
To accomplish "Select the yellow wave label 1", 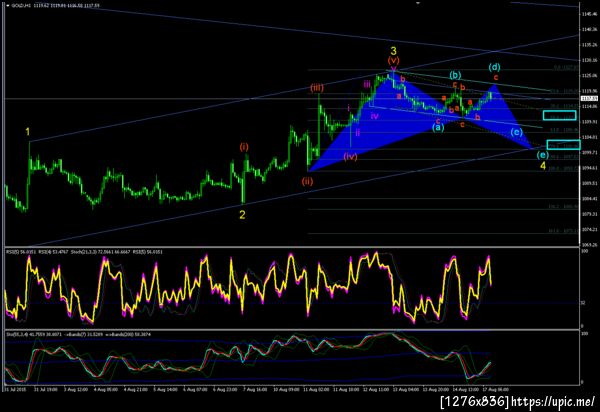I will (x=28, y=132).
